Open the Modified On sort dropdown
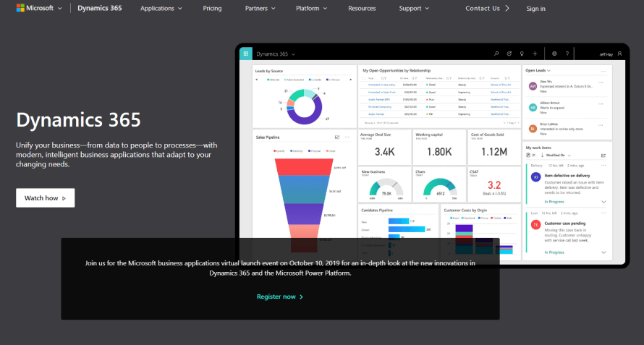The height and width of the screenshot is (345, 644). [569, 156]
